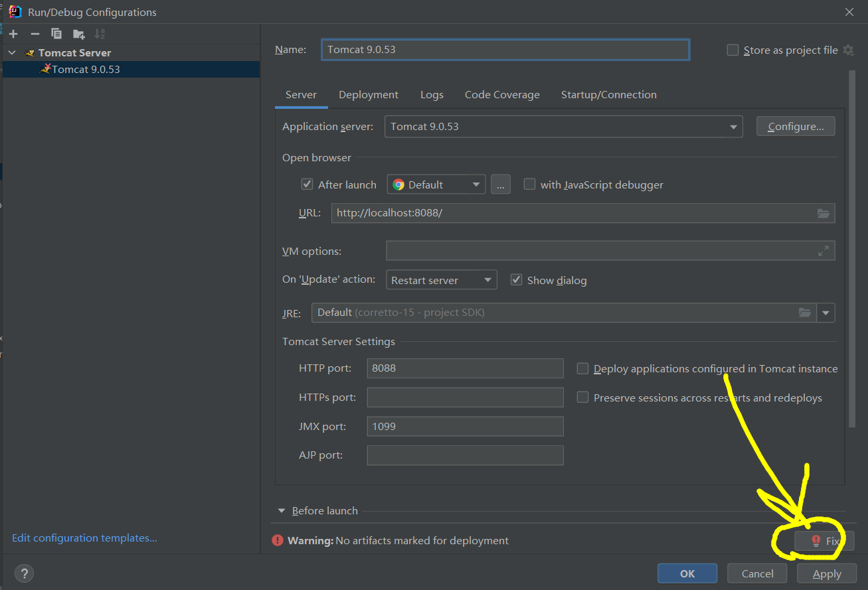Uncheck After launch option
Image resolution: width=868 pixels, height=590 pixels.
pyautogui.click(x=307, y=184)
